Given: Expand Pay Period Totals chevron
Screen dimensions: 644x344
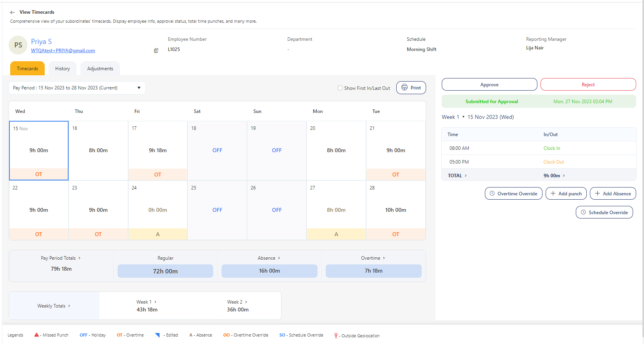Looking at the screenshot, I should pyautogui.click(x=80, y=258).
